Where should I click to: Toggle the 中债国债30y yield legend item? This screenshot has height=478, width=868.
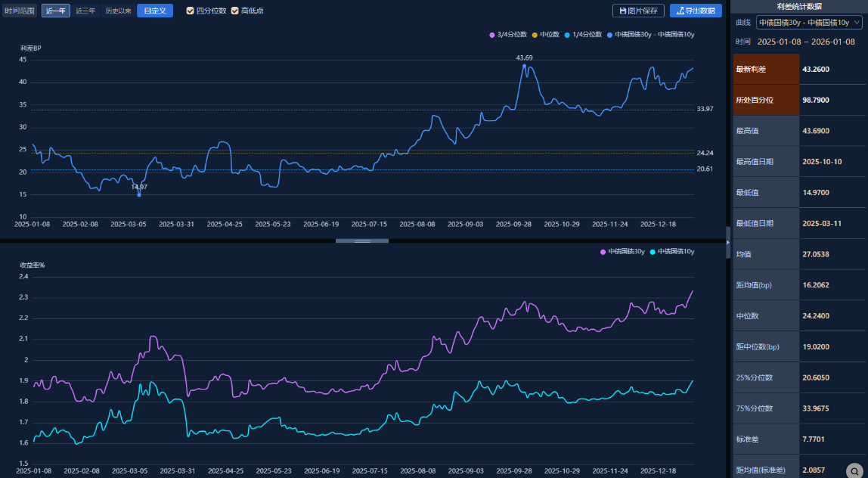click(623, 251)
